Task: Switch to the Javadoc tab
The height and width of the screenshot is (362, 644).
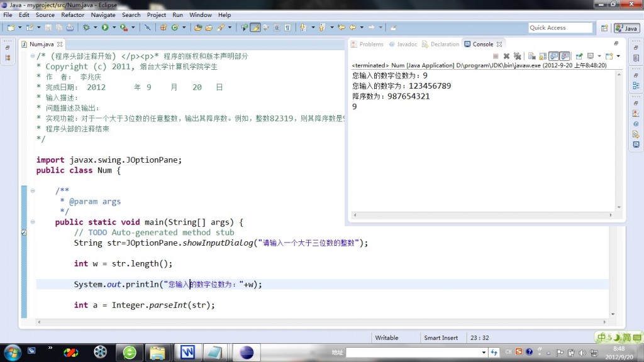Action: click(x=403, y=44)
